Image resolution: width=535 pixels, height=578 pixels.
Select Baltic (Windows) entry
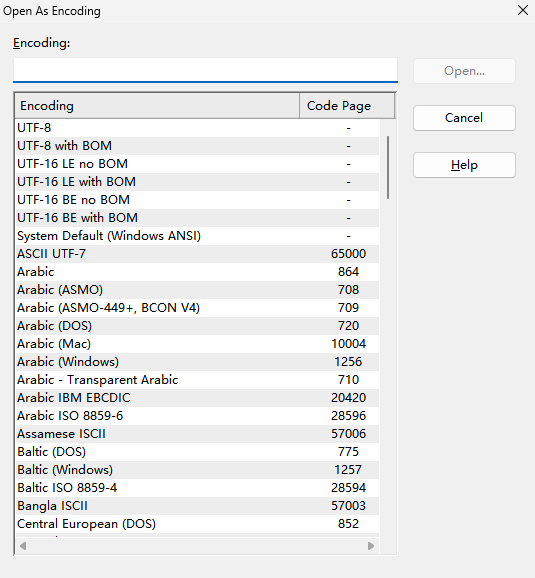coord(197,470)
